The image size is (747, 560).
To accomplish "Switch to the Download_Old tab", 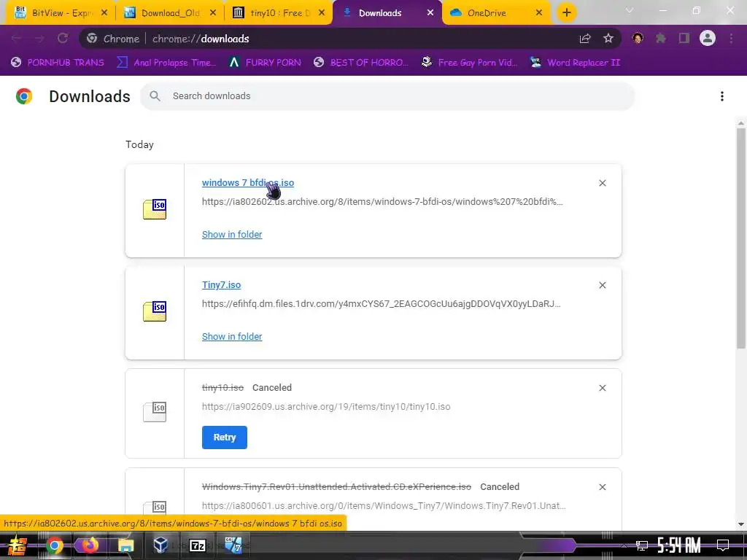I will (169, 13).
